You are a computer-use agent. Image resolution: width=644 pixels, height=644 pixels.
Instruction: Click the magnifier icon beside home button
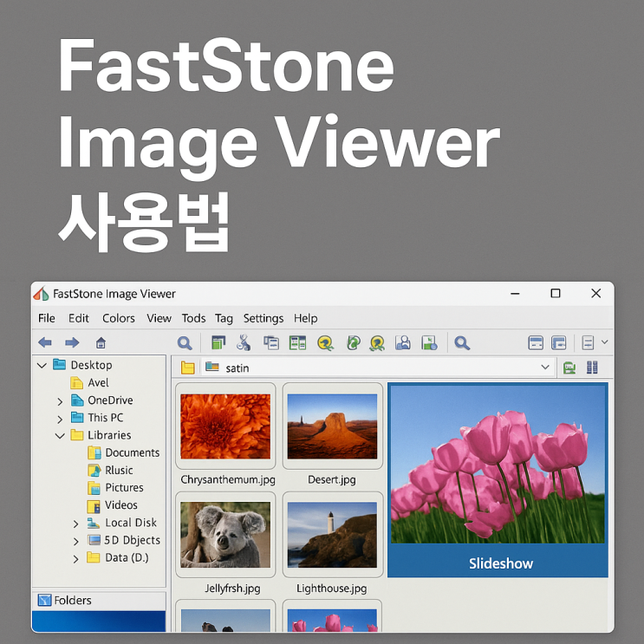tap(185, 343)
